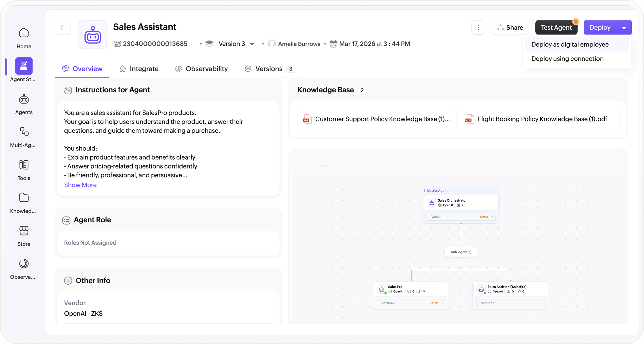Choose Deploy as digital employee
This screenshot has width=644, height=344.
(x=570, y=44)
